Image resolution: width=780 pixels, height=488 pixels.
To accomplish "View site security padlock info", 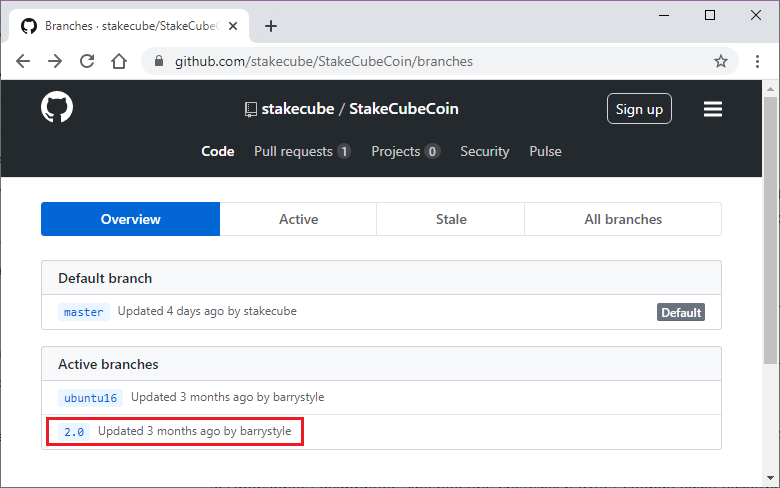I will [x=159, y=61].
